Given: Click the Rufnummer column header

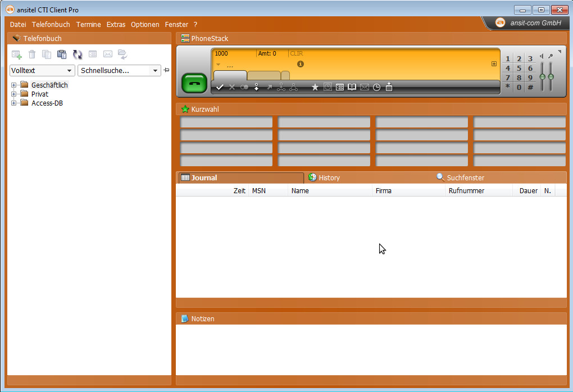Looking at the screenshot, I should (x=466, y=191).
